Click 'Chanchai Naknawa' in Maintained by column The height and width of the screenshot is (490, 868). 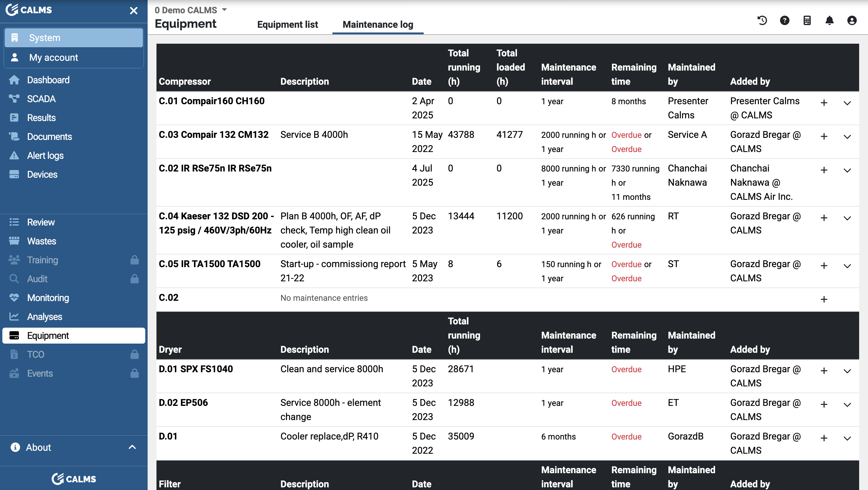(687, 175)
